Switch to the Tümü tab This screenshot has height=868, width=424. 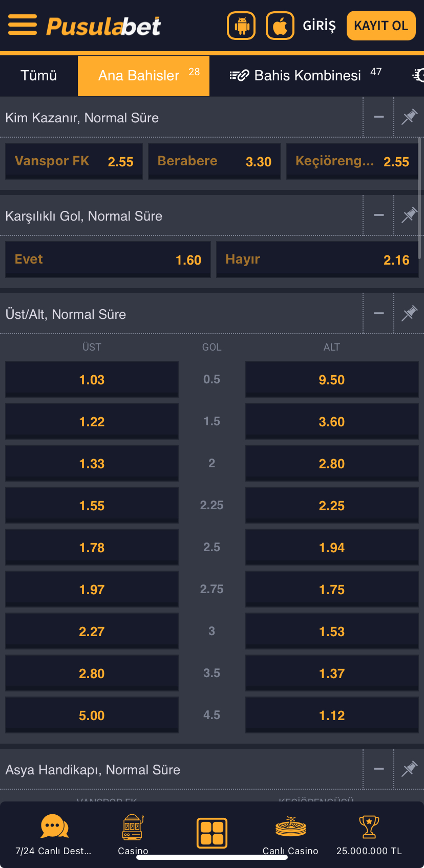[38, 76]
